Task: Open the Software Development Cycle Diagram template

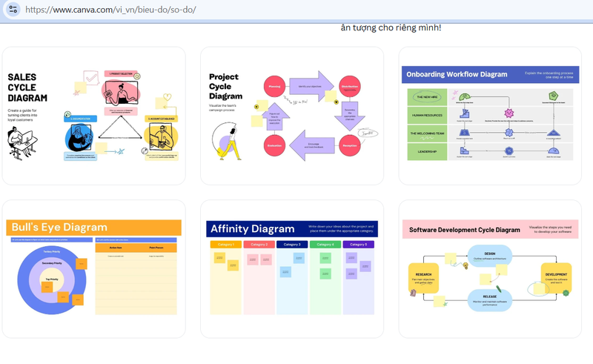Action: pyautogui.click(x=490, y=268)
